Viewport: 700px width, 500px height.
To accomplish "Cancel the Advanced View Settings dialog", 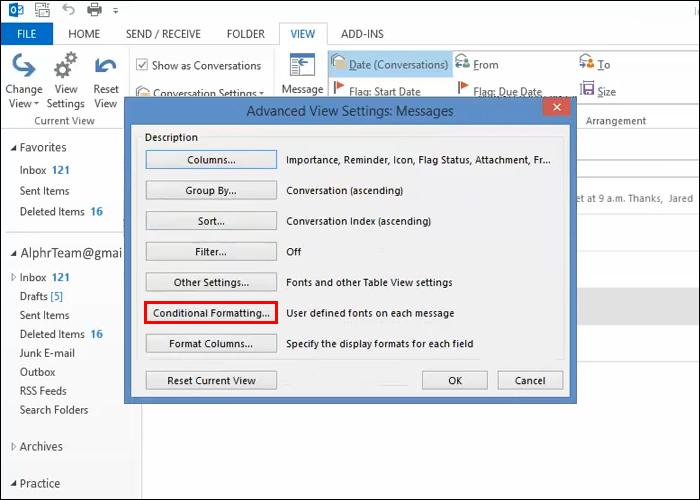I will tap(530, 380).
